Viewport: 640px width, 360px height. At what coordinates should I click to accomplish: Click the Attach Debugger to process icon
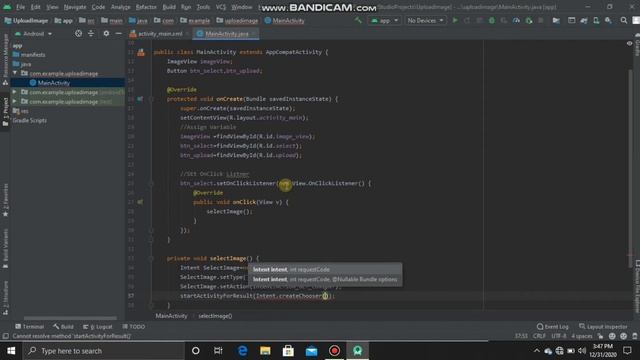529,20
